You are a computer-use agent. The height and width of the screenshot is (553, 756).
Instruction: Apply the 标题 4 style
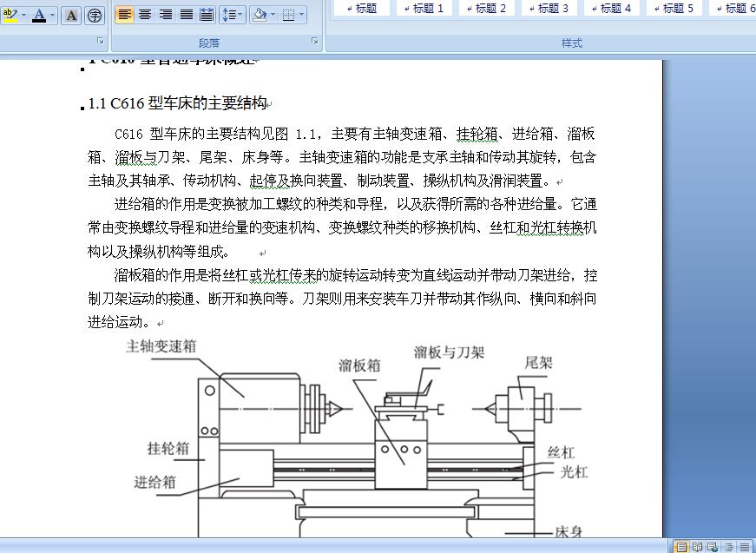(x=612, y=8)
